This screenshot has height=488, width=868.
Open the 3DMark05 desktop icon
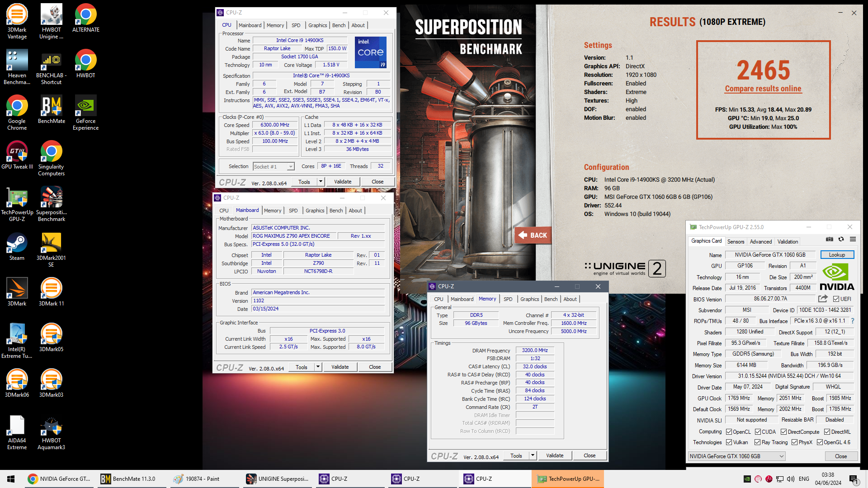tap(51, 338)
